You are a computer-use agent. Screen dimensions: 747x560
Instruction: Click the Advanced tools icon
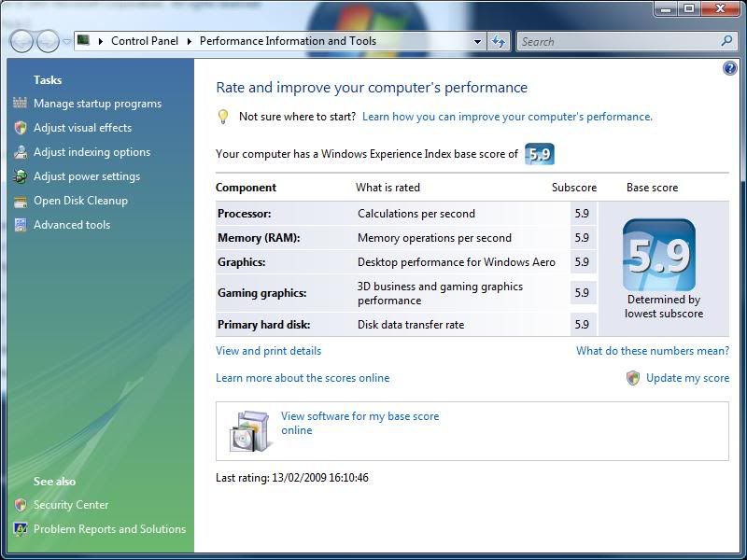21,225
